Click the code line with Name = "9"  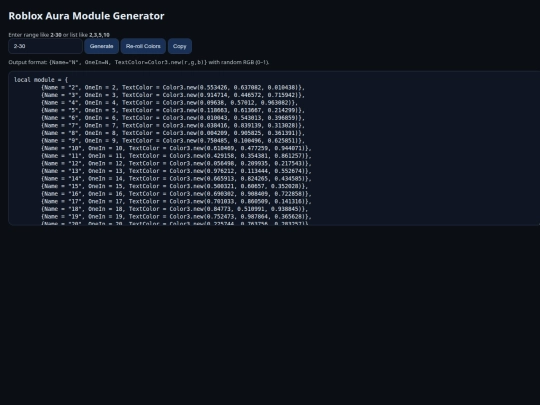pos(173,141)
